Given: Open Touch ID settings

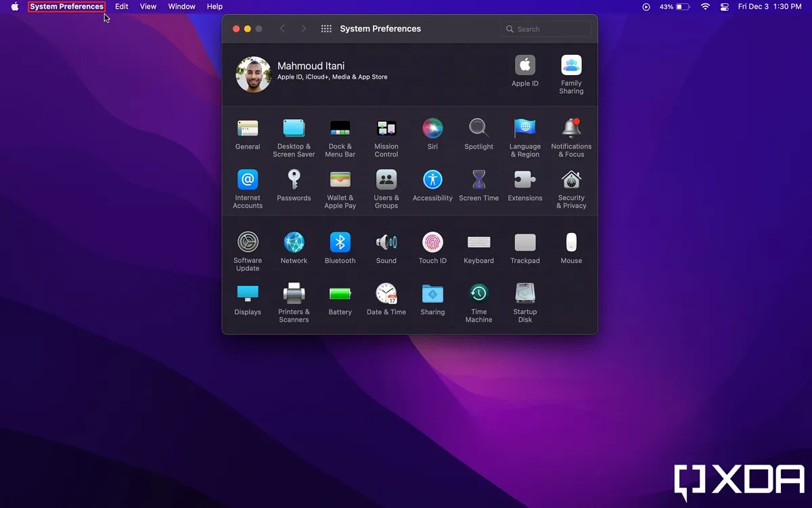Looking at the screenshot, I should click(x=432, y=242).
